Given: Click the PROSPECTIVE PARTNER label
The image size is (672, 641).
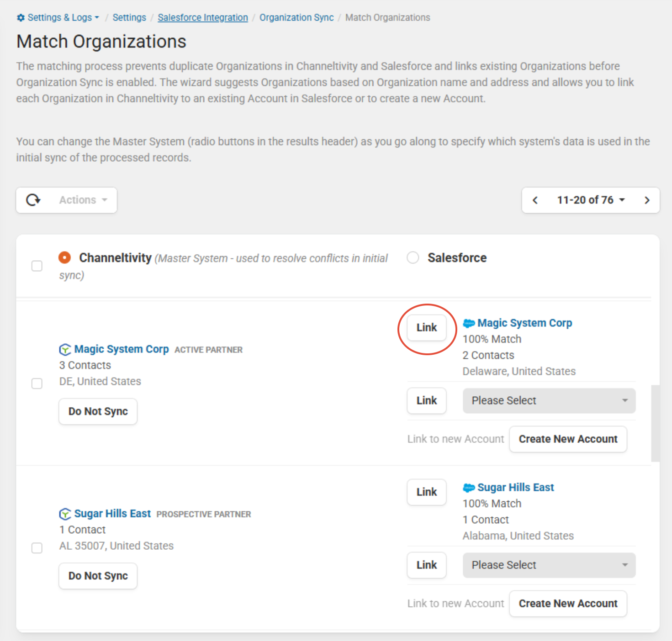Looking at the screenshot, I should point(204,514).
